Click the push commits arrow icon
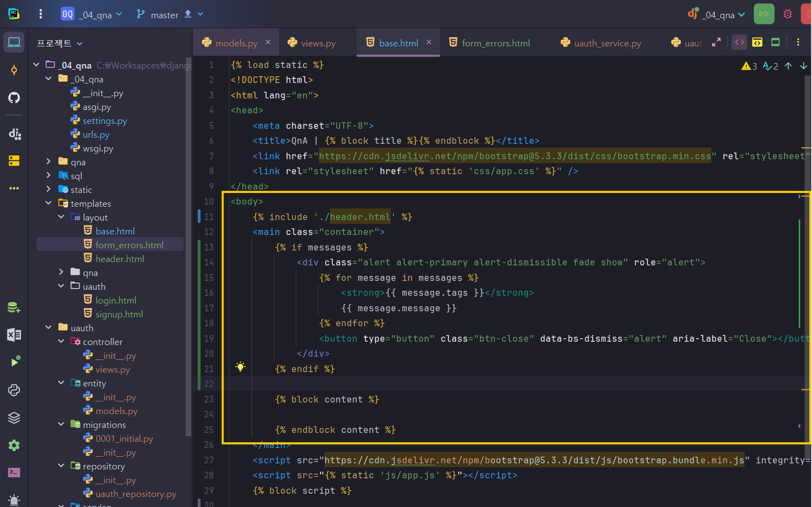Viewport: 812px width, 507px height. pyautogui.click(x=188, y=14)
